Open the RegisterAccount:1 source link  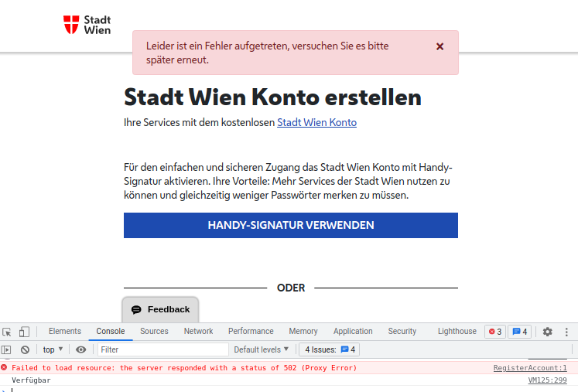tap(530, 368)
